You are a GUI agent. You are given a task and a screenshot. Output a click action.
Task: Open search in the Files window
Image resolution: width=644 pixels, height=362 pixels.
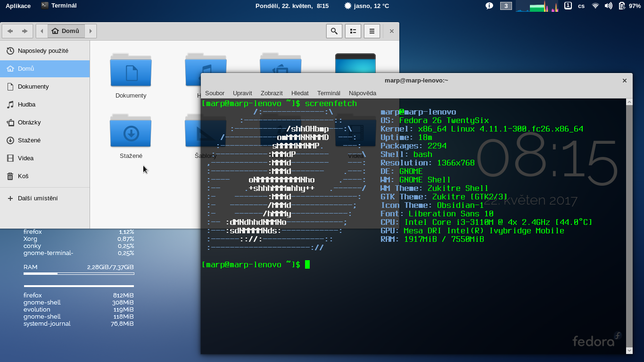click(334, 31)
